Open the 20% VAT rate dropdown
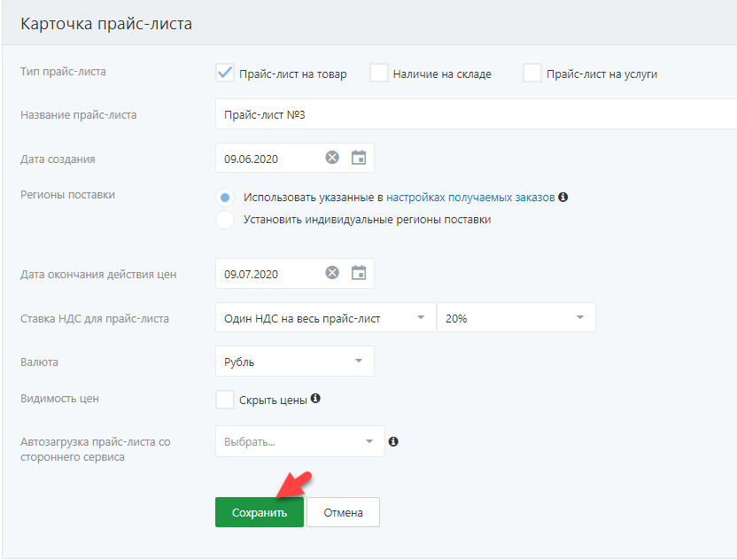737x560 pixels. (516, 318)
